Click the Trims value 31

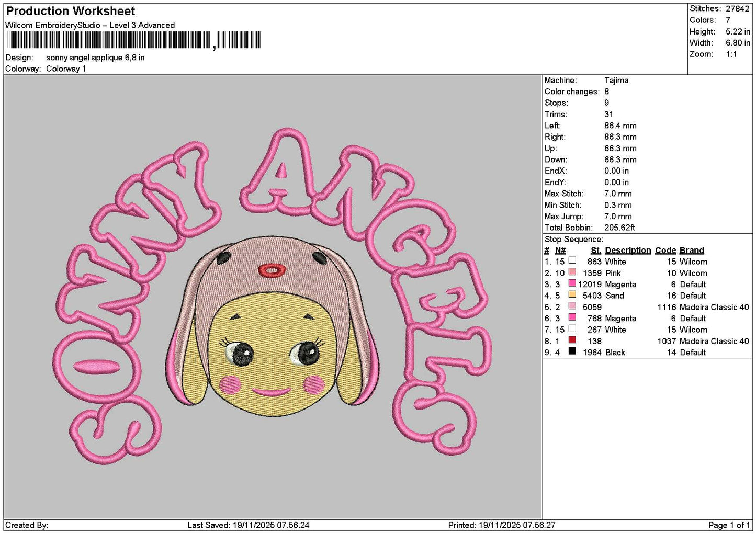coord(608,115)
